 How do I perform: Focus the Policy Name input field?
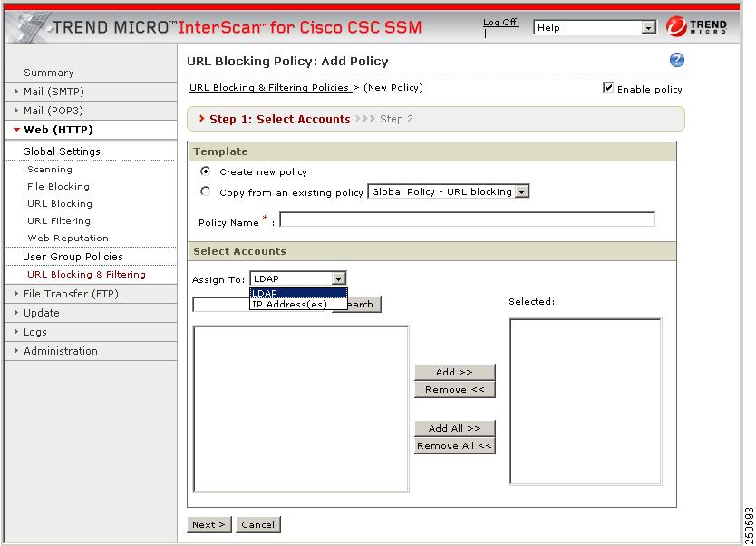(x=467, y=219)
